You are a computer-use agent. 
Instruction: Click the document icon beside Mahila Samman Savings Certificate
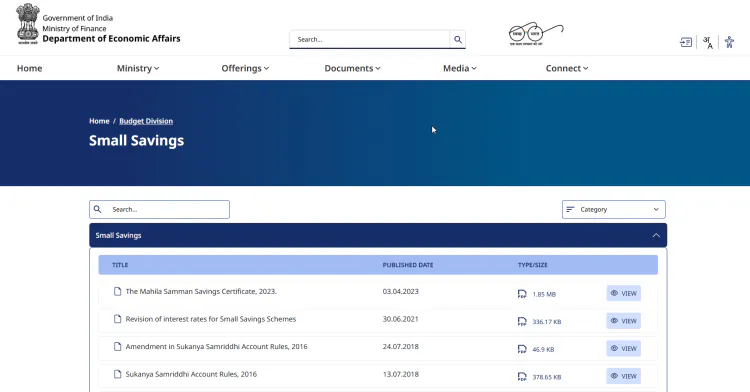tap(117, 291)
